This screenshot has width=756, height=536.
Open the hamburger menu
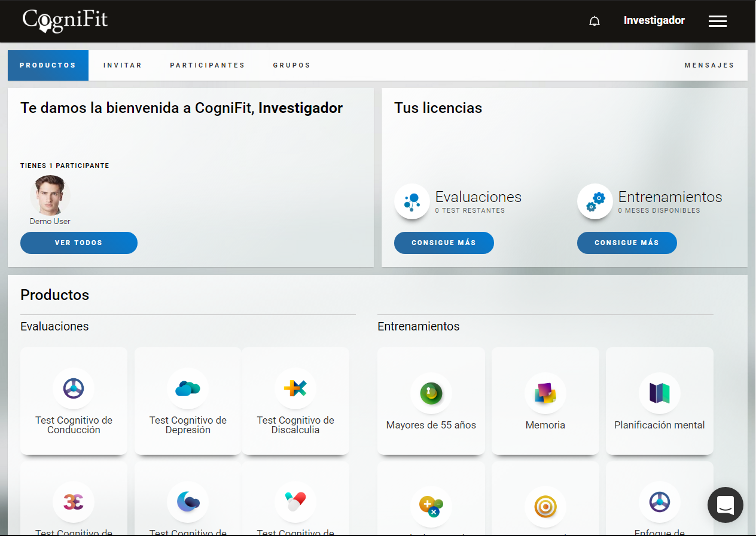pos(718,22)
